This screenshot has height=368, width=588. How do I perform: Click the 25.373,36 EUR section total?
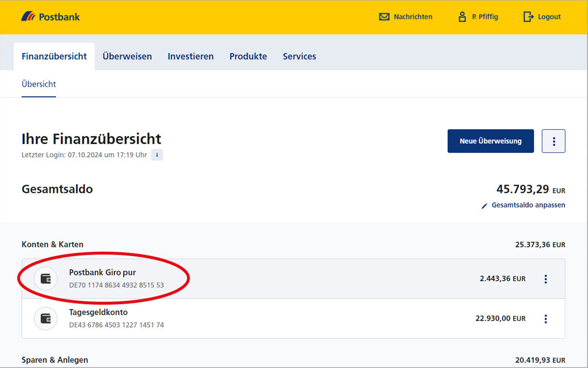click(540, 244)
